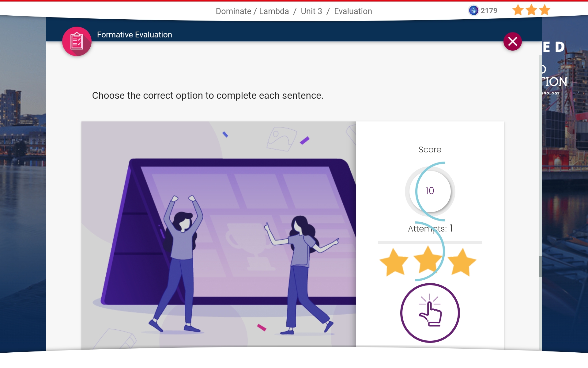The height and width of the screenshot is (368, 588).
Task: Click the 2179 points counter
Action: point(489,11)
